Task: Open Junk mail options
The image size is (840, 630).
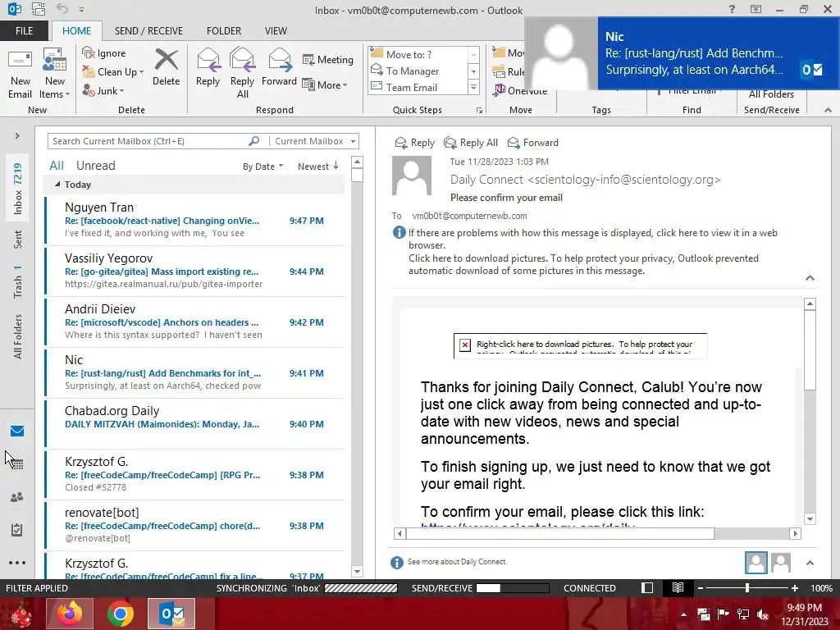Action: pos(103,90)
